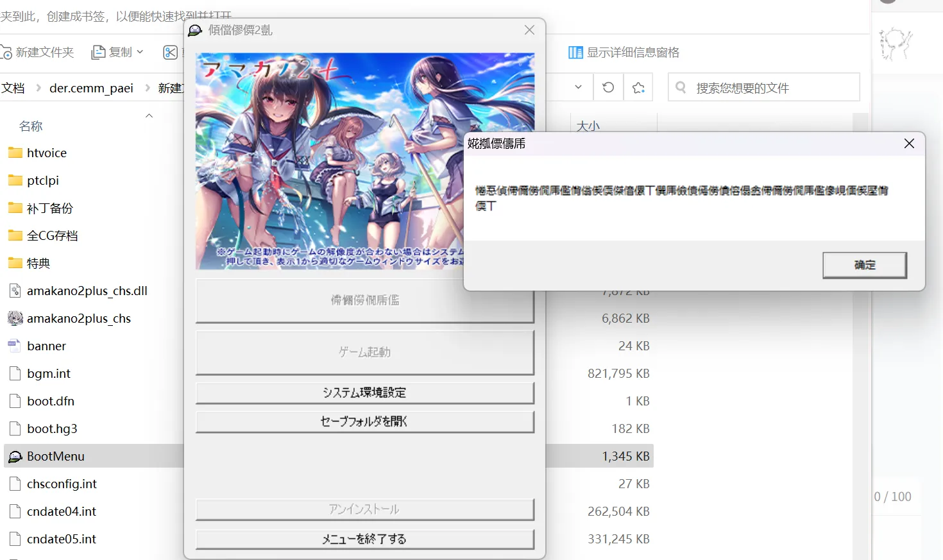Click セーブフォルダを開く button
The image size is (943, 560).
364,421
